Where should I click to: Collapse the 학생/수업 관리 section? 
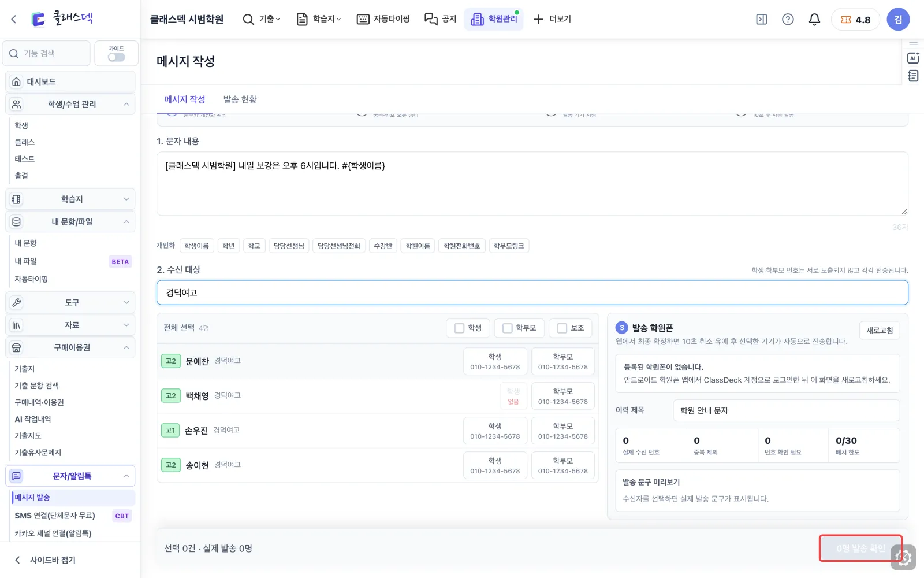(126, 104)
